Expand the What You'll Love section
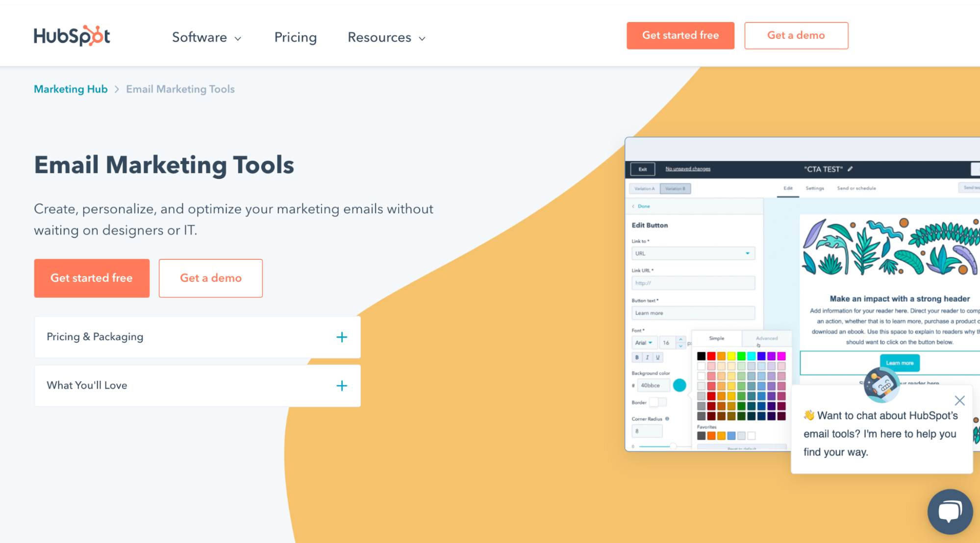980x543 pixels. (x=342, y=385)
